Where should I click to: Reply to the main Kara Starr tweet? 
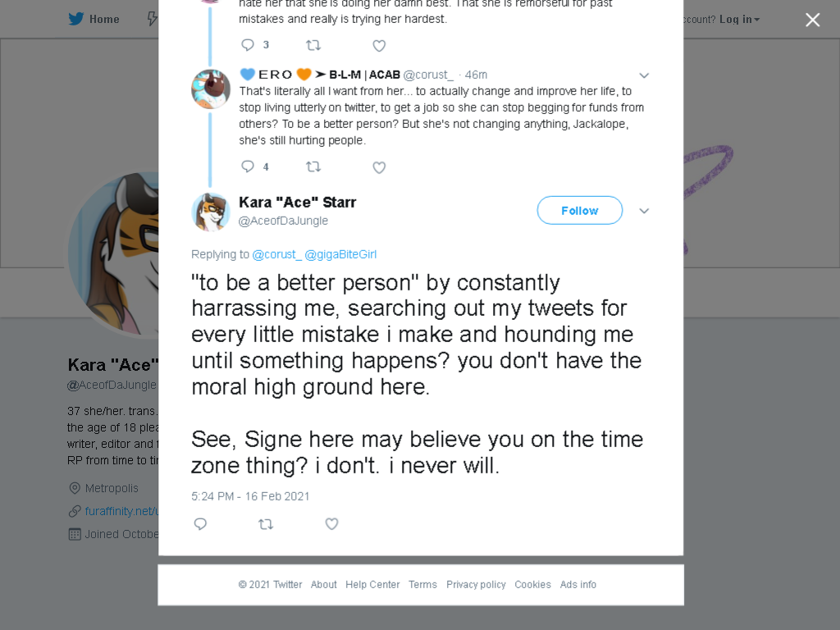[x=200, y=524]
